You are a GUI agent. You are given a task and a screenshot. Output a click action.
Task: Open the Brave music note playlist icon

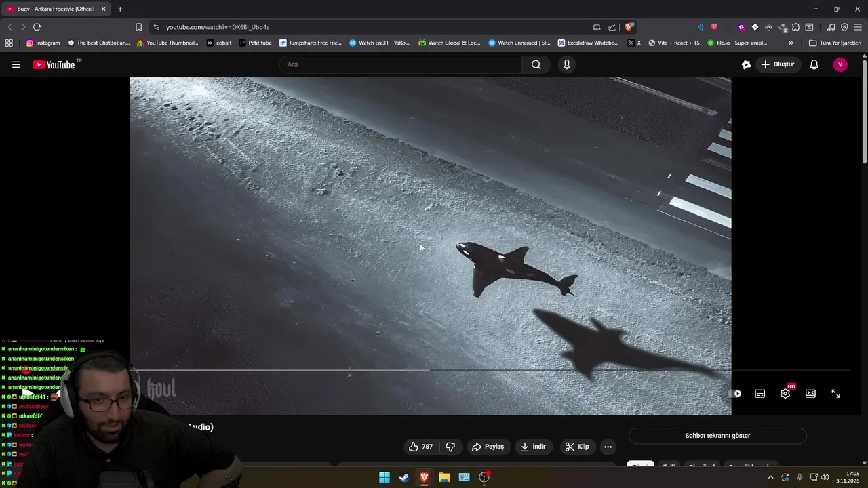click(x=831, y=27)
